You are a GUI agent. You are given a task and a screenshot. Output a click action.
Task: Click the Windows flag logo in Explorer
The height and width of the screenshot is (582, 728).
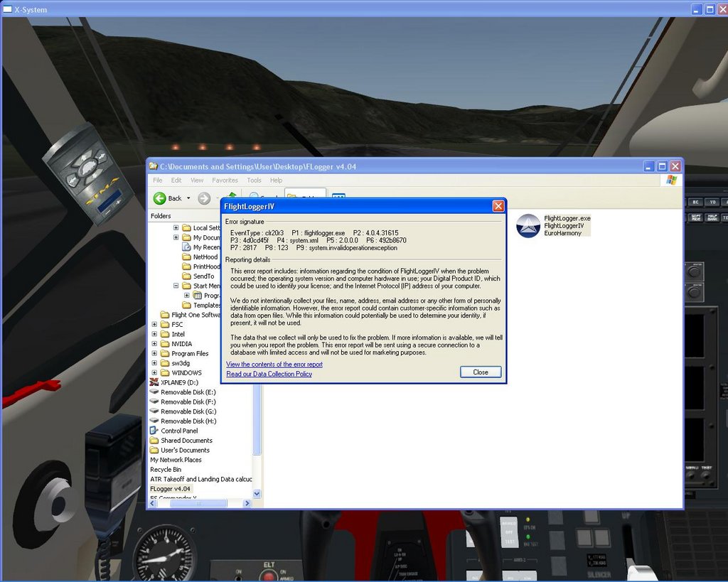coord(669,180)
